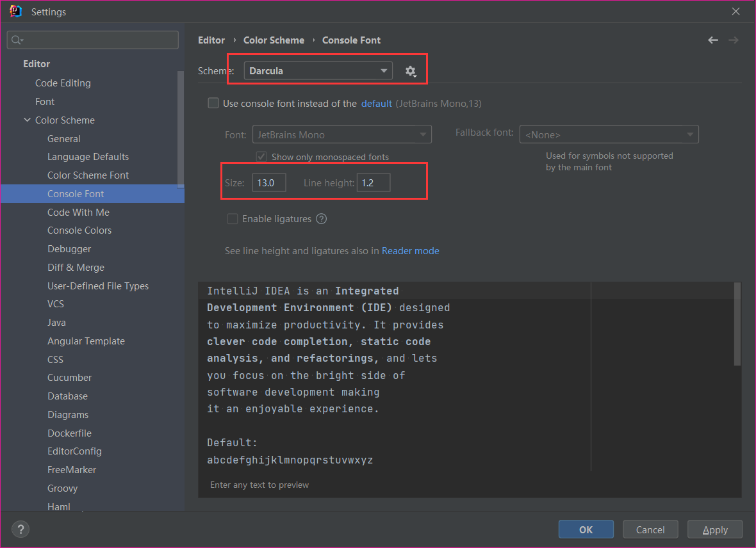Open Angular Template settings
756x548 pixels.
[x=86, y=341]
